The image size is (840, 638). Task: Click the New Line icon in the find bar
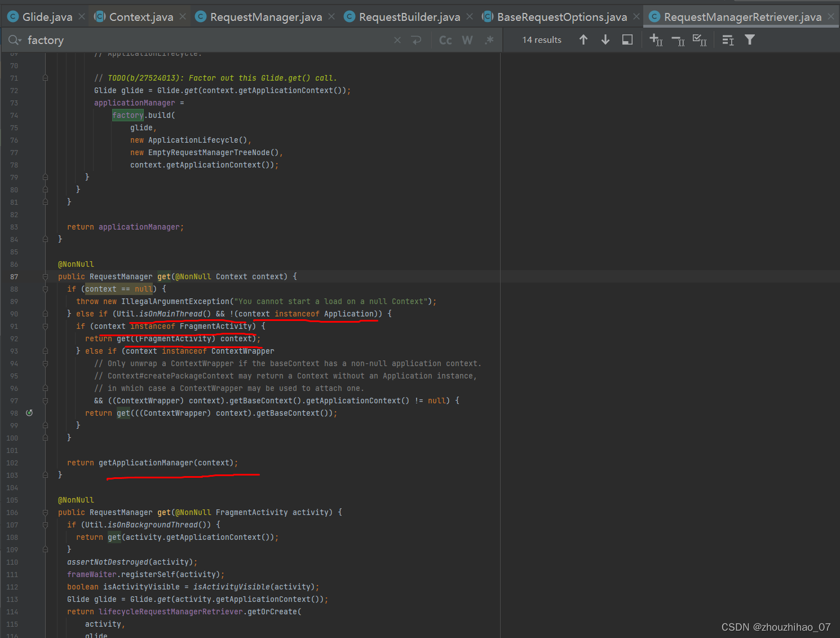click(x=417, y=40)
